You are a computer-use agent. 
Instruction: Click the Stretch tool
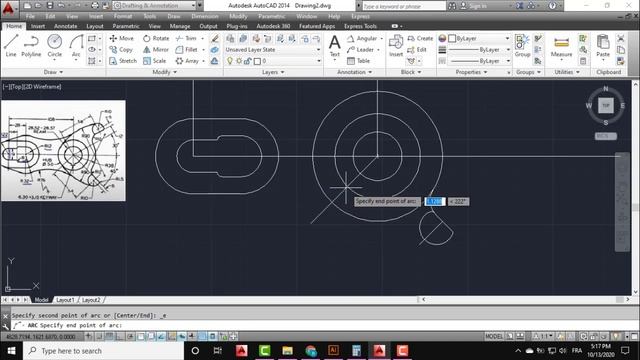click(123, 61)
